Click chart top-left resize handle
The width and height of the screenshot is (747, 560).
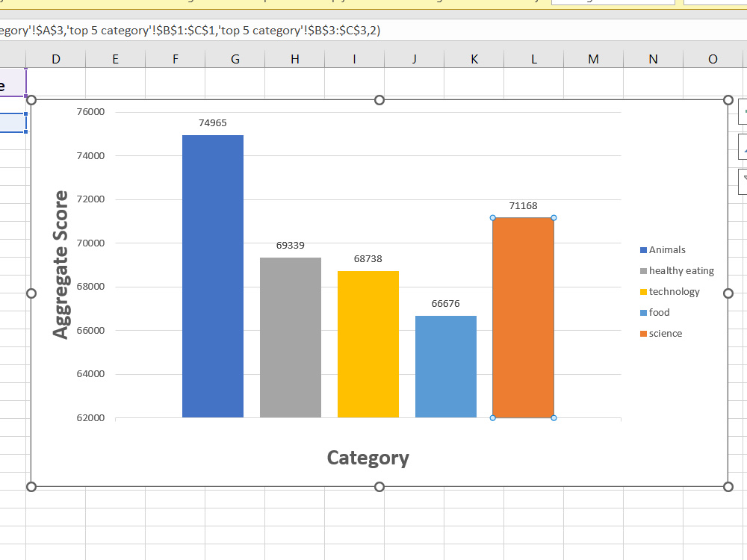click(31, 100)
